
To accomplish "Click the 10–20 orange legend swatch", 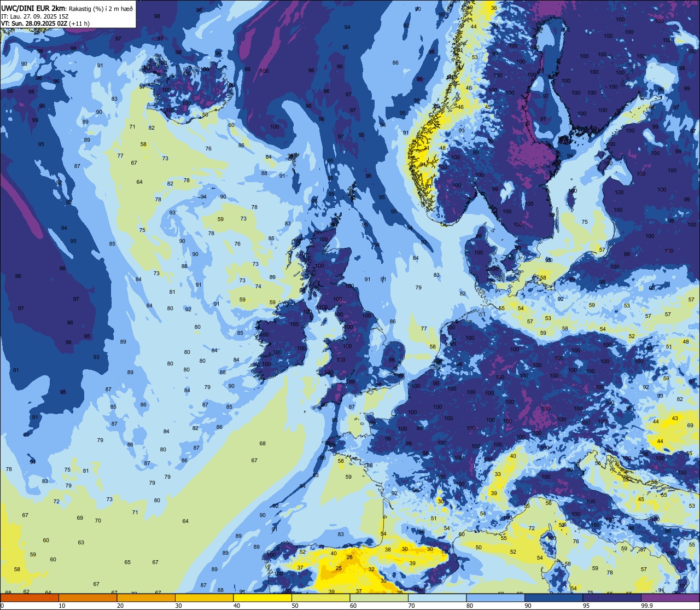I will 87,597.
